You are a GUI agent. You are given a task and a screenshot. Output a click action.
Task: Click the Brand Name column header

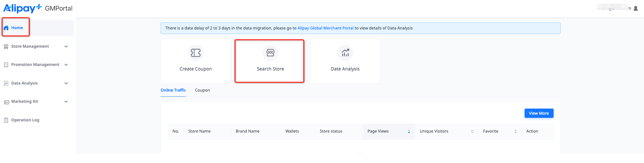(247, 131)
